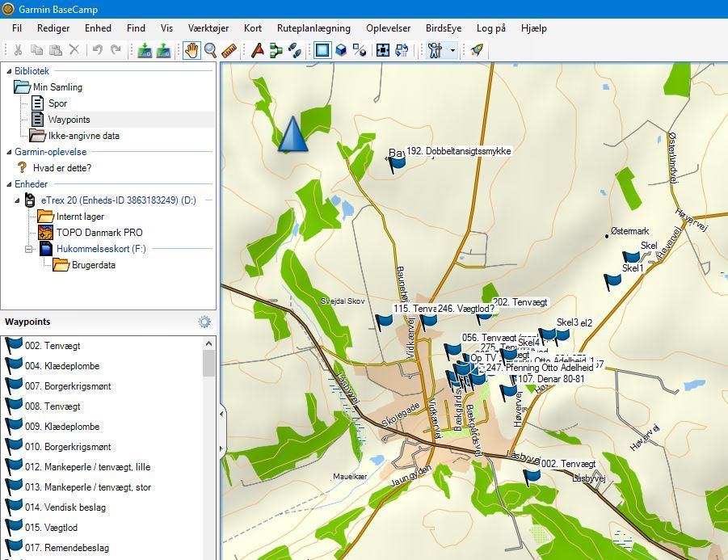Open the Kort menu
This screenshot has height=560, width=728.
coord(253,28)
